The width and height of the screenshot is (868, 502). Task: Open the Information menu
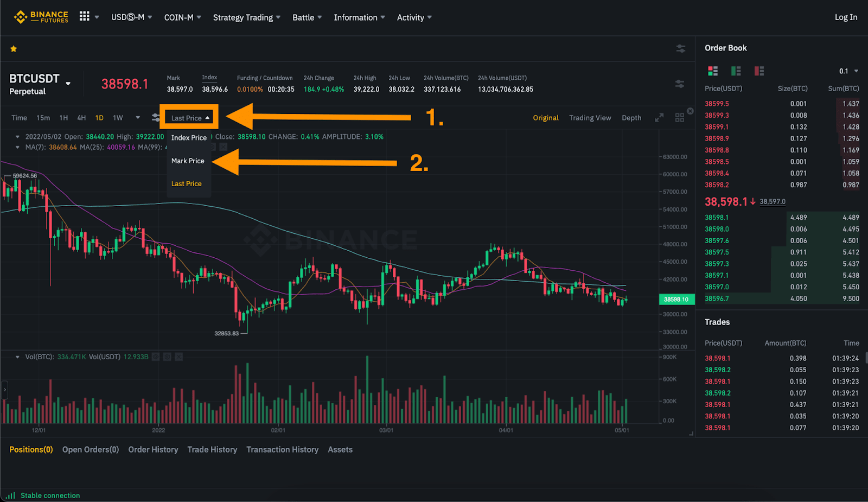coord(359,17)
